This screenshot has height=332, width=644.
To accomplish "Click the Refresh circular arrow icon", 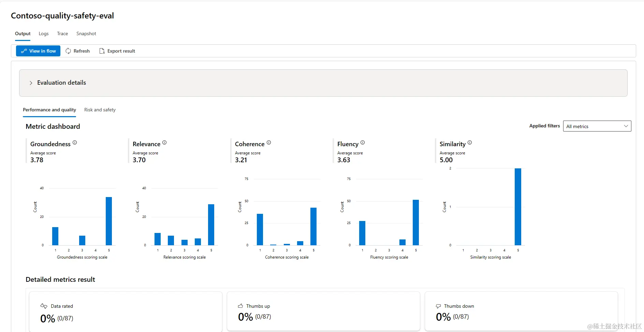I will click(68, 51).
